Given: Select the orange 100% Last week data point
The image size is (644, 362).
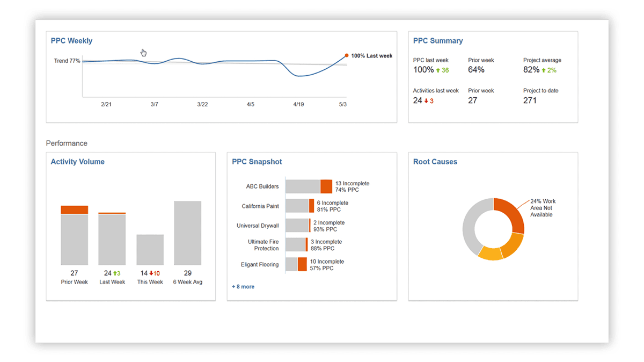Looking at the screenshot, I should click(x=347, y=55).
